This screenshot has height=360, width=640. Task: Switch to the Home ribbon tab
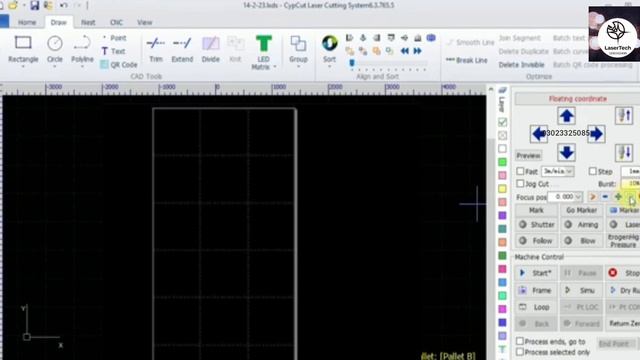27,22
